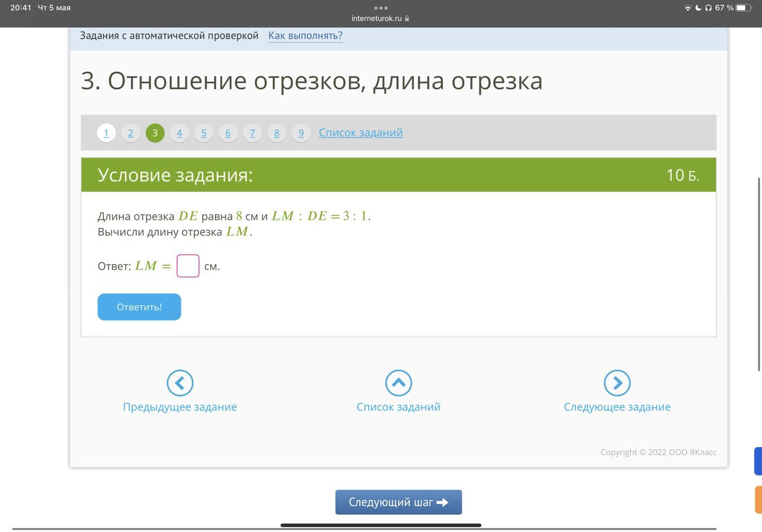Select the current task 3 green circle
762x532 pixels.
coord(155,133)
